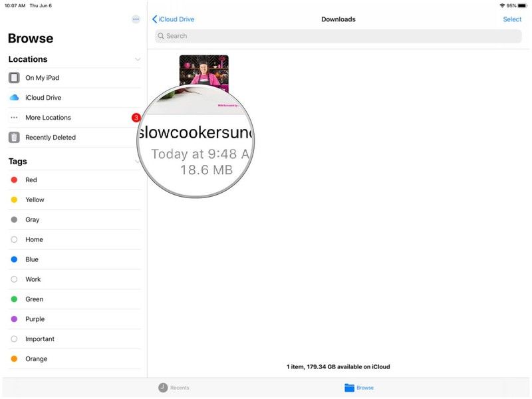
Task: Collapse the Locations section chevron
Action: (x=138, y=59)
